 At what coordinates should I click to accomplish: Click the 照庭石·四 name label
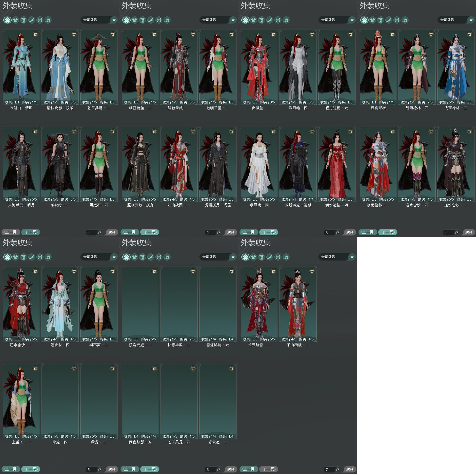pos(99,205)
